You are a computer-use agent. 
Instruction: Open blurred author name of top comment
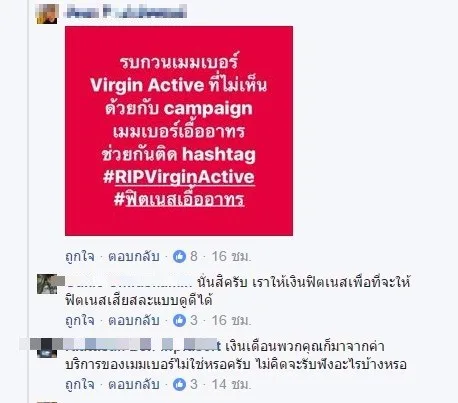click(x=126, y=12)
